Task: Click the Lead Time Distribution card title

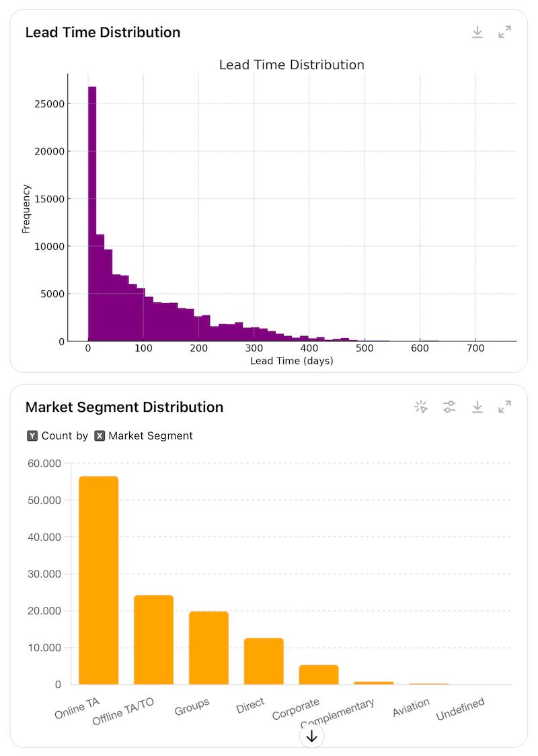Action: 103,32
